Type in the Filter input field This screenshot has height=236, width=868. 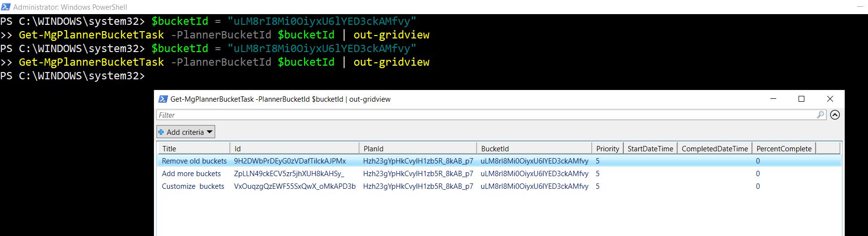tap(486, 115)
